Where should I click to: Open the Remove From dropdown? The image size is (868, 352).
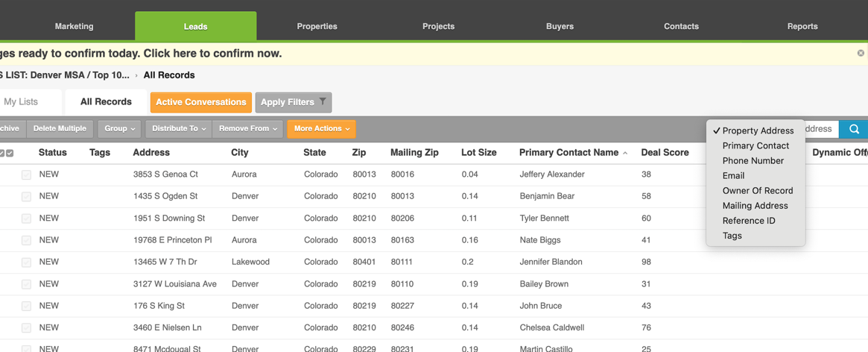tap(247, 128)
